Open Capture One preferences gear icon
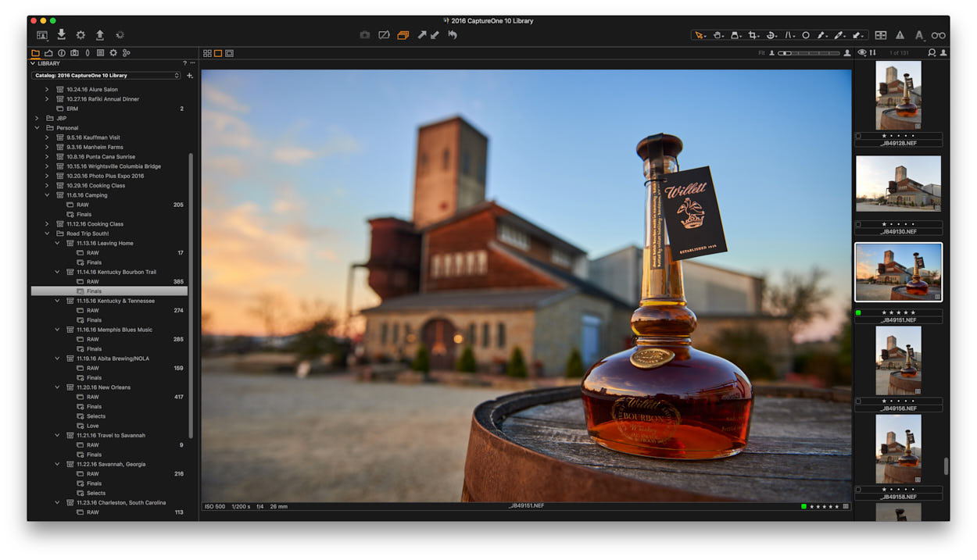The image size is (977, 560). pos(81,35)
